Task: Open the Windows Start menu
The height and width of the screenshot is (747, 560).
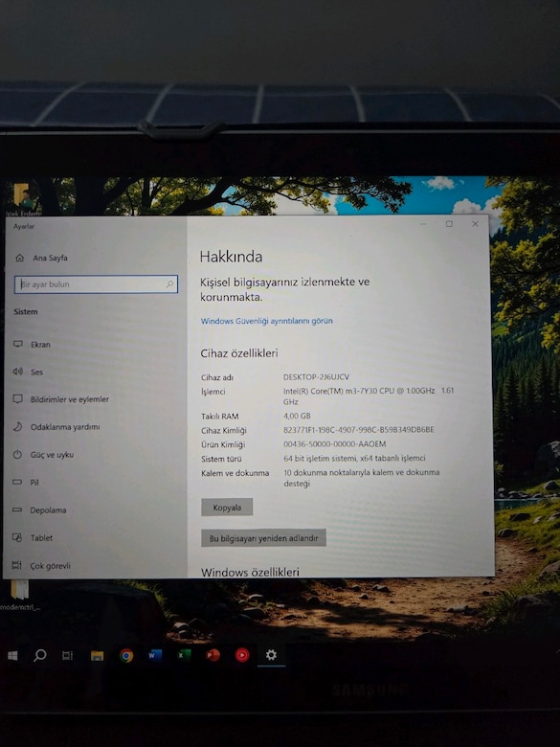Action: click(x=12, y=655)
